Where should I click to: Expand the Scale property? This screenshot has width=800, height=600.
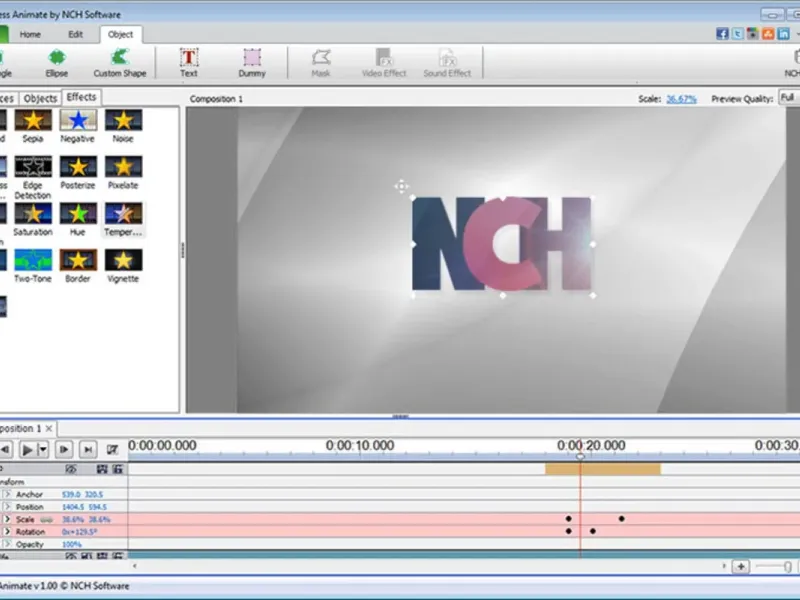(x=7, y=519)
